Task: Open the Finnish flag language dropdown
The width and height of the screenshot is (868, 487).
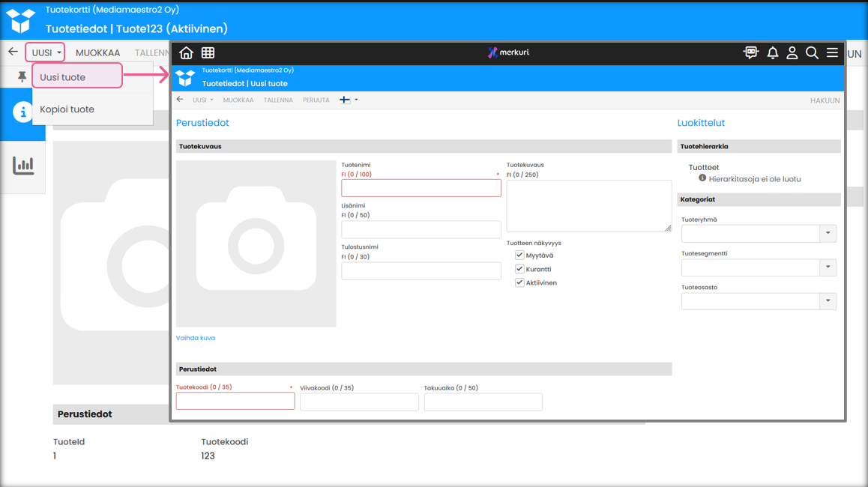Action: [349, 100]
